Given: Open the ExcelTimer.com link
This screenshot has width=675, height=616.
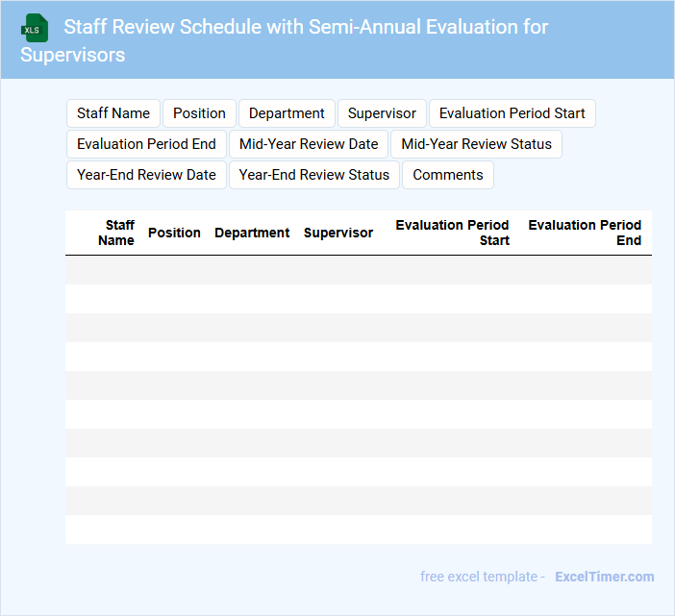Looking at the screenshot, I should [x=605, y=577].
